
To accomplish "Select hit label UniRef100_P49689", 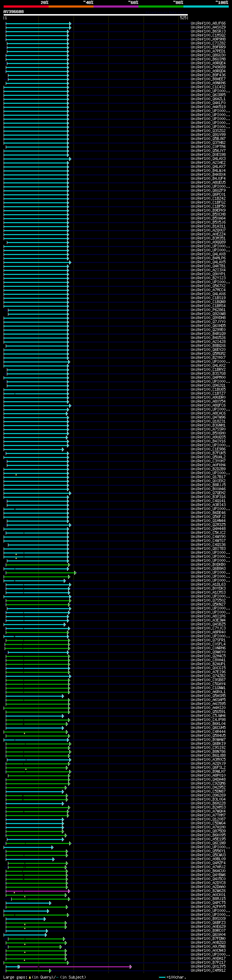I will click(208, 67).
